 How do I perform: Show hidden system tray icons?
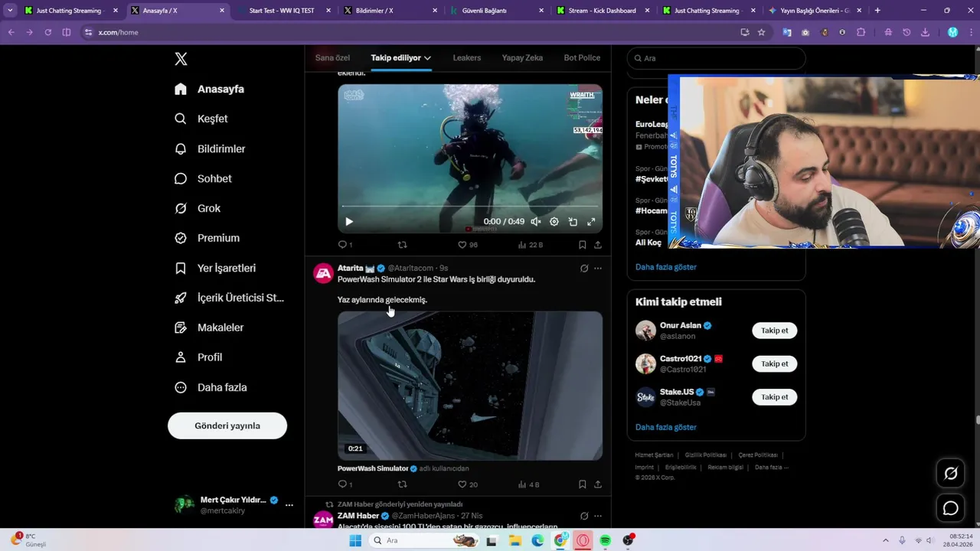886,540
